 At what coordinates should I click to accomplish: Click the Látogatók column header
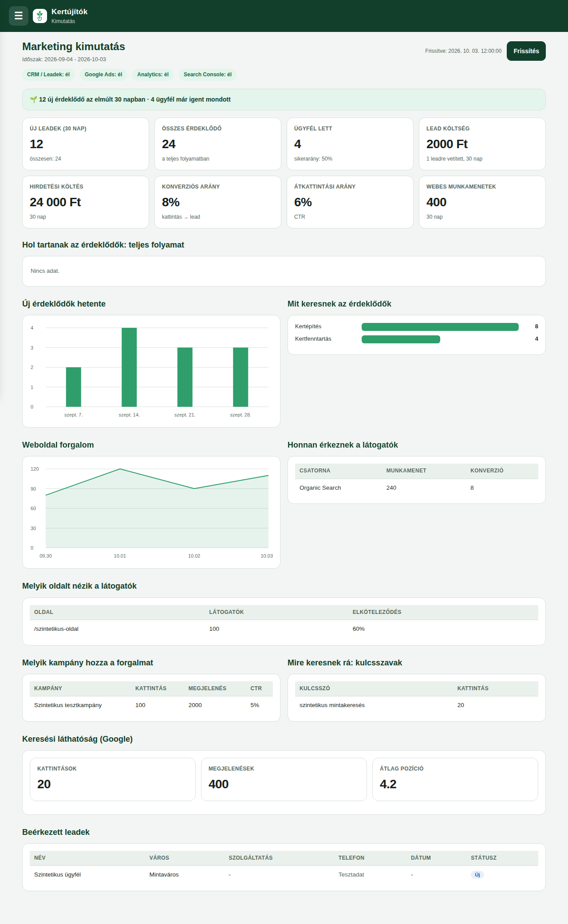226,612
